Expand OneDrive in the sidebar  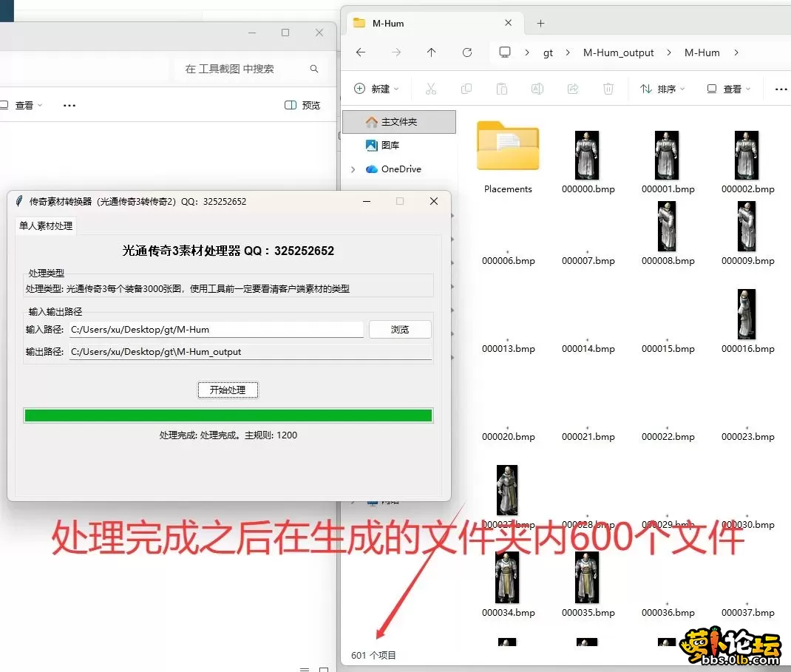[x=353, y=169]
